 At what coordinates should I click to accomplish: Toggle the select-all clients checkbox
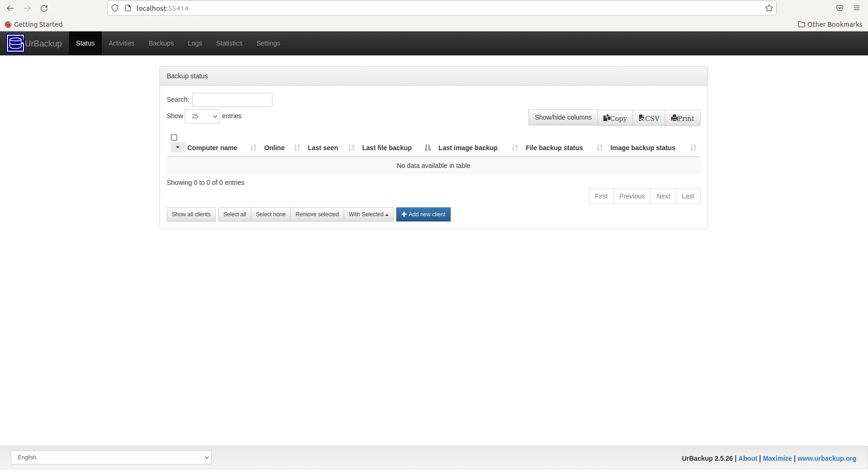pos(174,137)
